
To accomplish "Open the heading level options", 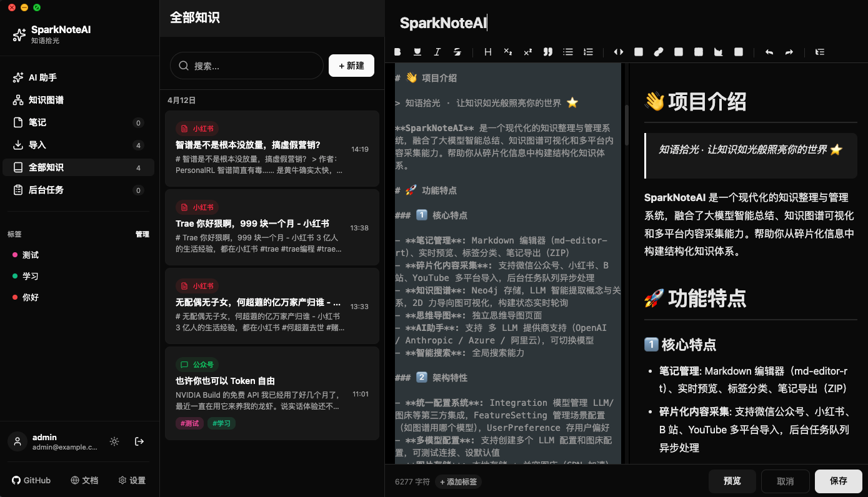I will click(488, 52).
